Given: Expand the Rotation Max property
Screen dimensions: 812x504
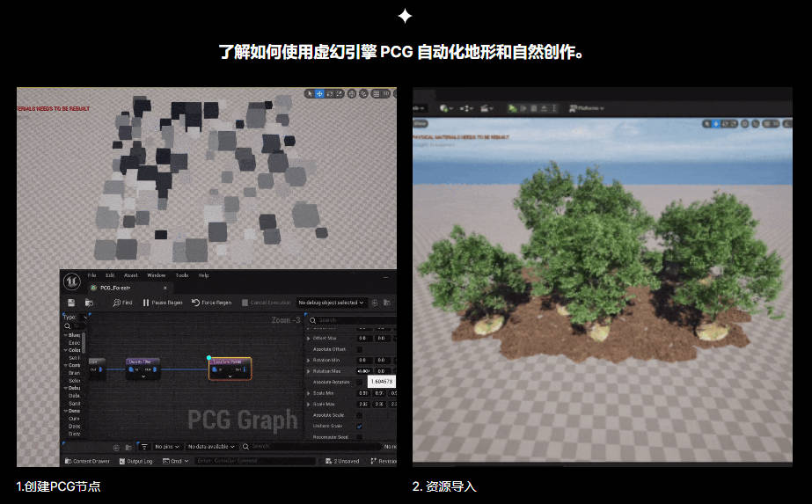Looking at the screenshot, I should click(309, 371).
